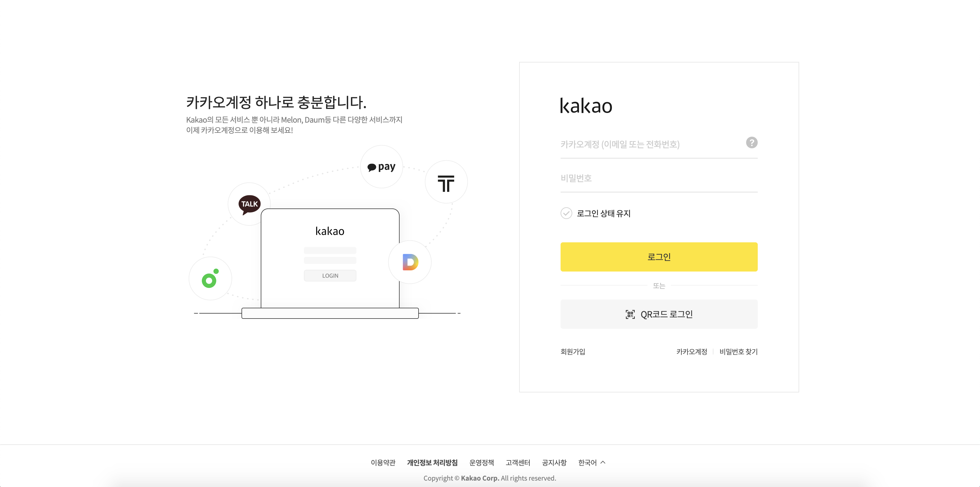Click the yellow 로그인 button
The height and width of the screenshot is (487, 980).
(659, 257)
